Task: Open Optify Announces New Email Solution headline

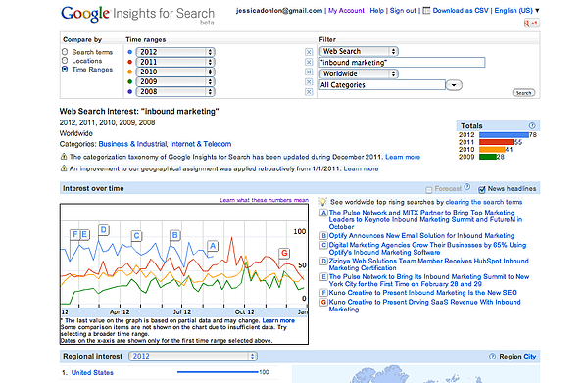Action: (421, 236)
